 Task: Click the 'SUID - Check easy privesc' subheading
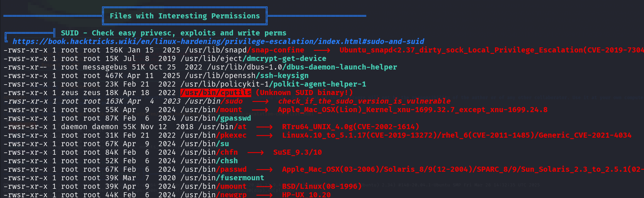173,33
